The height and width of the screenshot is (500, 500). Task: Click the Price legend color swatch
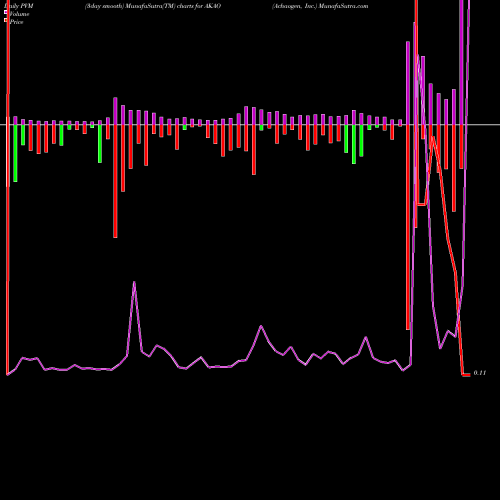coord(6,20)
